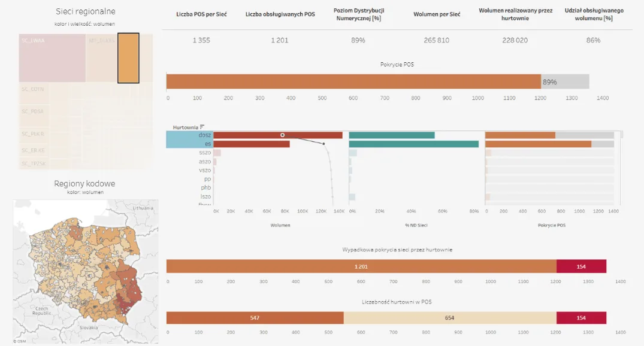Screen dimensions: 644x346
Task: Select the dosz row in Hurtownia list
Action: pyautogui.click(x=189, y=135)
